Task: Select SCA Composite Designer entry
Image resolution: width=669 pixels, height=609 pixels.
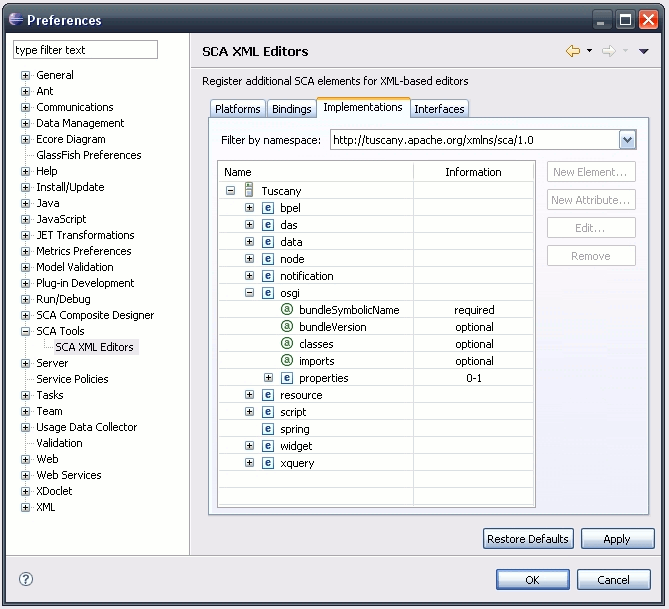Action: click(95, 315)
